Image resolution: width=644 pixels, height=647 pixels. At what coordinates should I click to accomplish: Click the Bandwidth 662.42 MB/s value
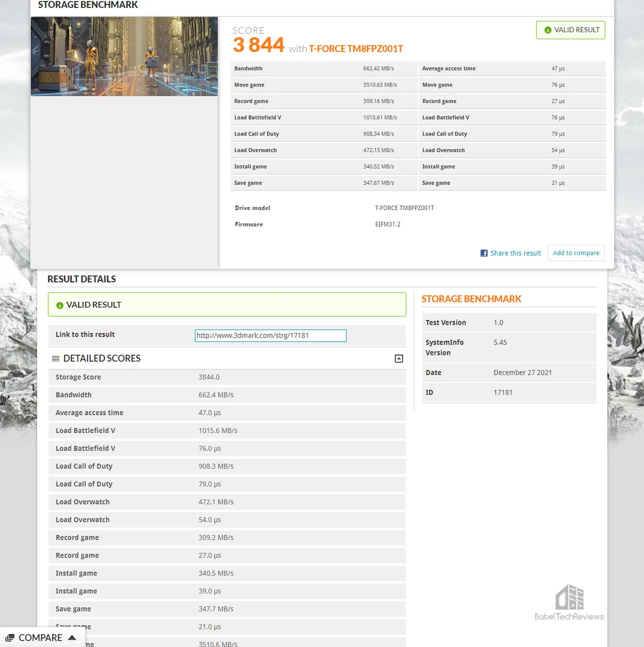pyautogui.click(x=378, y=69)
